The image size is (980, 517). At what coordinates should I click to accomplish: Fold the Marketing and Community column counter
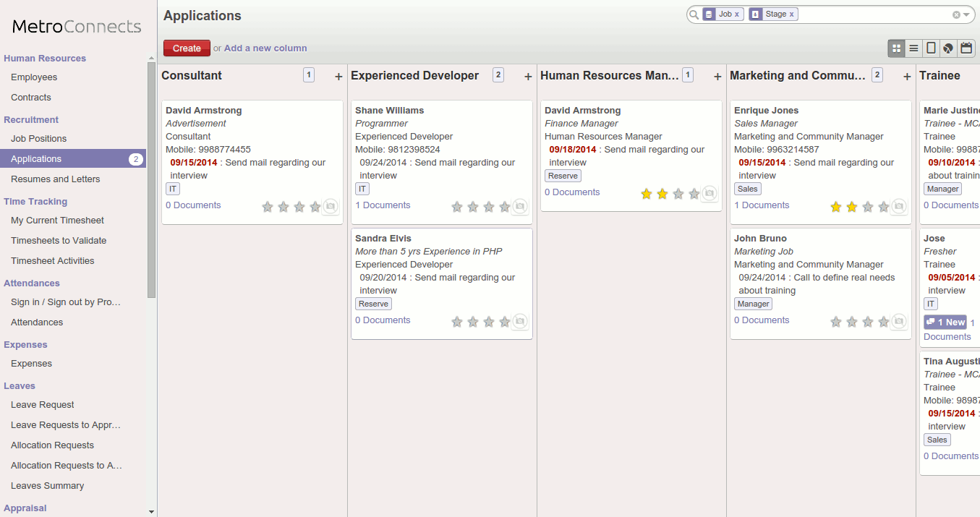pyautogui.click(x=877, y=75)
